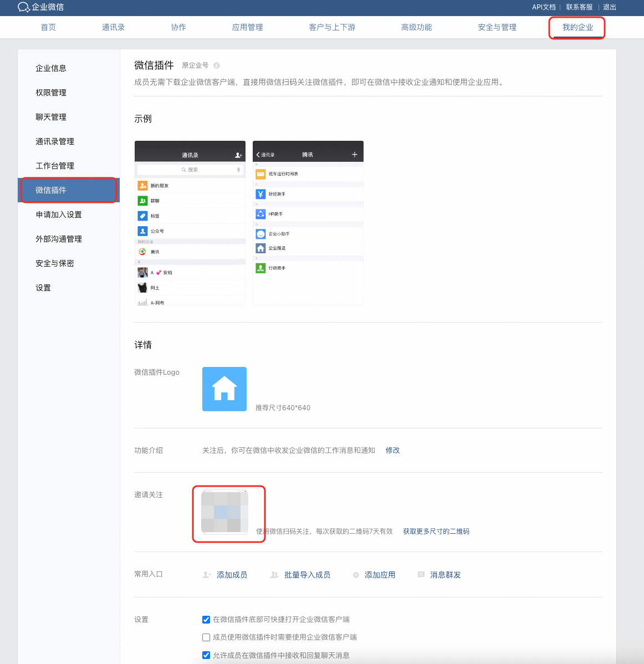The width and height of the screenshot is (644, 664).
Task: Select the 我的企业 tab
Action: 577,27
